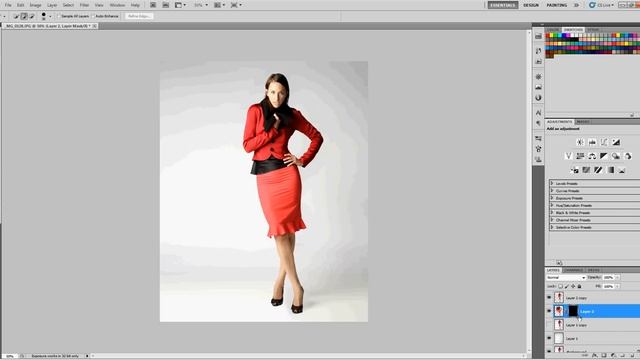This screenshot has width=640, height=360.
Task: Open the Image menu
Action: (x=36, y=5)
